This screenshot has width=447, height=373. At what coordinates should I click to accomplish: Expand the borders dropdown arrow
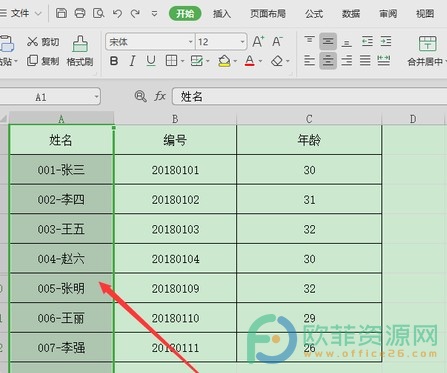click(182, 61)
